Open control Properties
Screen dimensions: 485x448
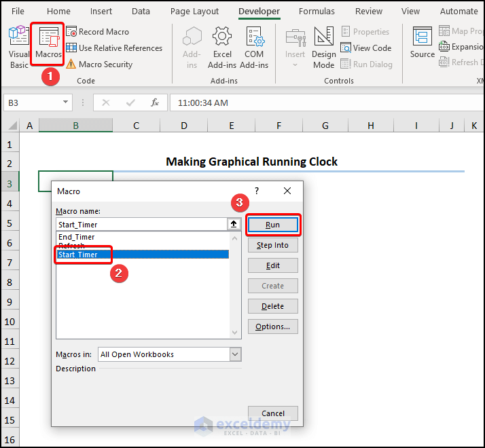365,32
